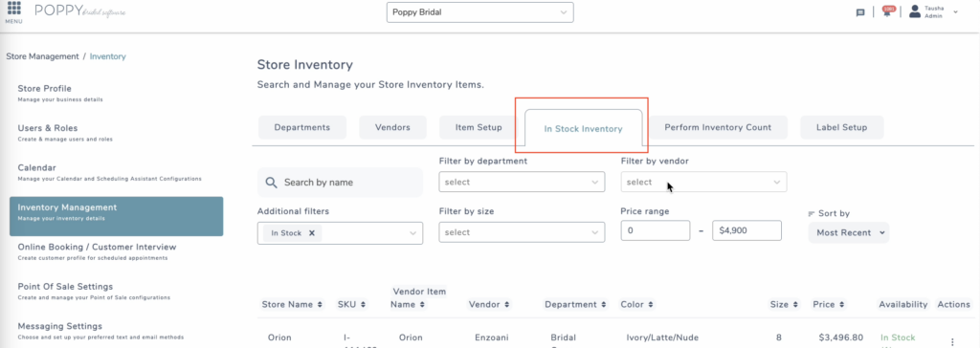Expand the Sort by Most Recent selector
The height and width of the screenshot is (348, 980).
848,232
